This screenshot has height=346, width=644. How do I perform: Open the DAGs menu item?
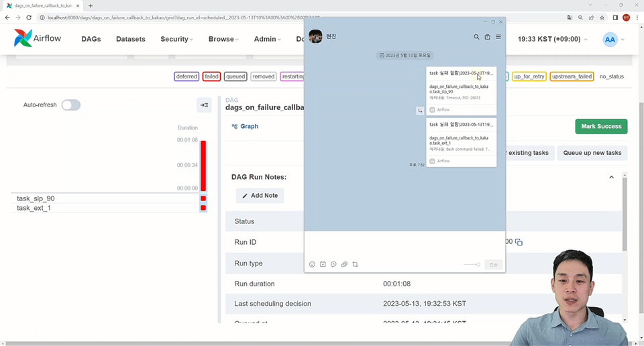(x=91, y=39)
